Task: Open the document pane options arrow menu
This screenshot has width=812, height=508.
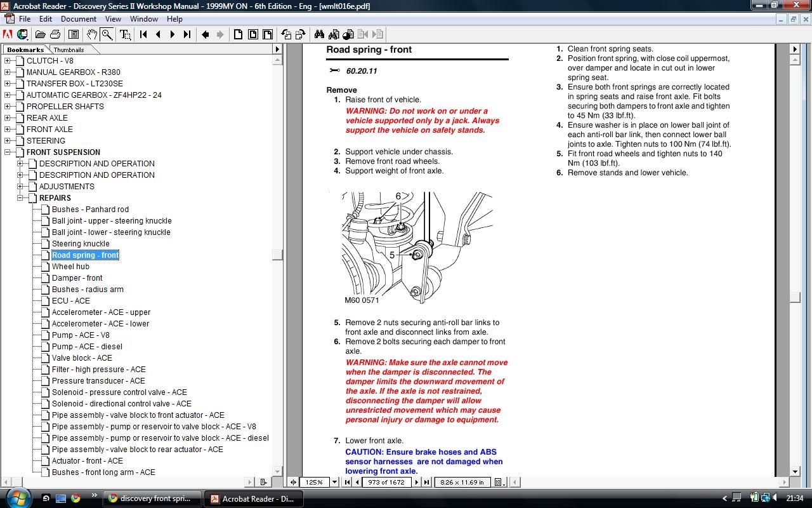Action: [x=795, y=49]
